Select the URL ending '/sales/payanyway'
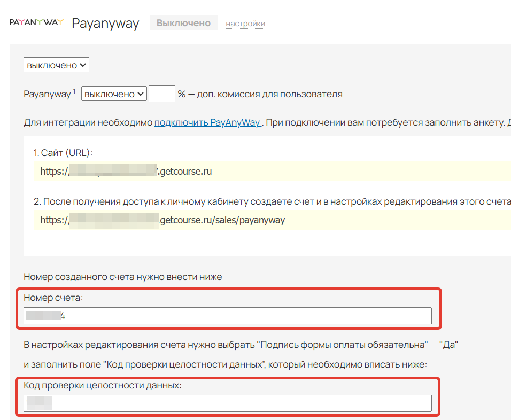Image resolution: width=511 pixels, height=420 pixels. pyautogui.click(x=162, y=220)
